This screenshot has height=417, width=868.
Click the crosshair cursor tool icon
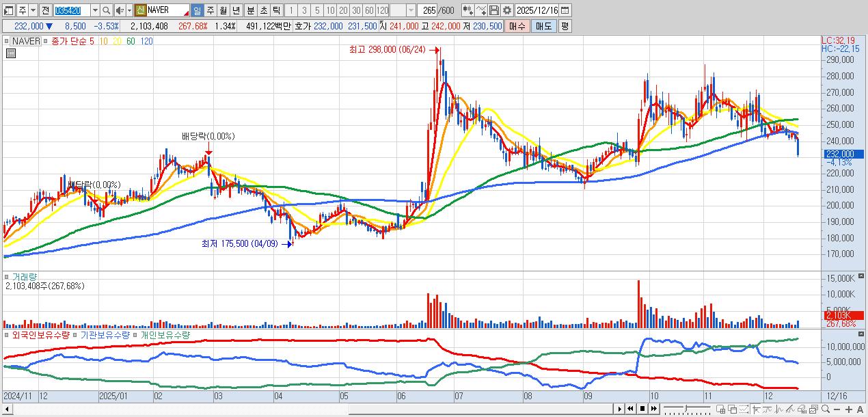pyautogui.click(x=756, y=409)
